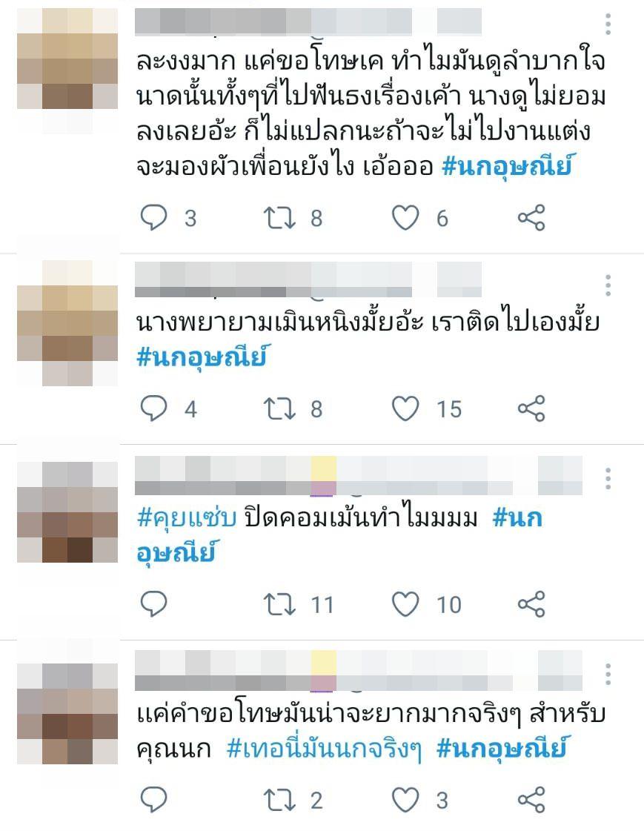Expand options menu on the #คุยแซ่บ tweet

(608, 479)
